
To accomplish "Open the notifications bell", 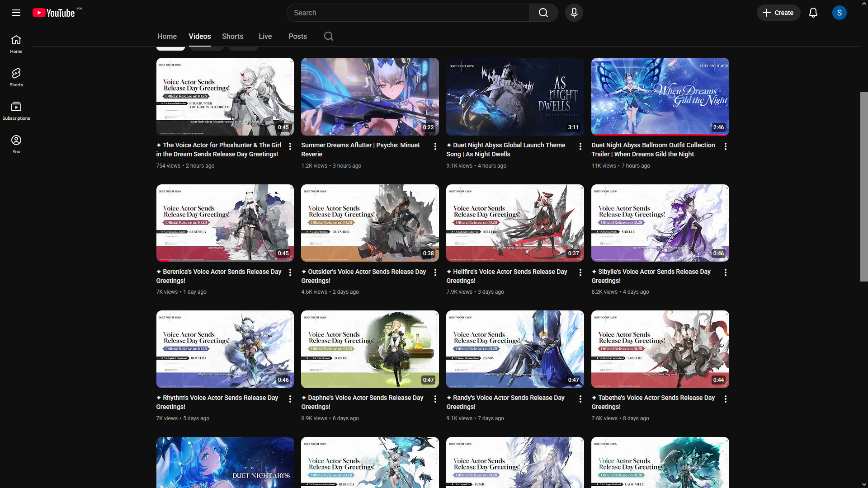I will pyautogui.click(x=813, y=13).
